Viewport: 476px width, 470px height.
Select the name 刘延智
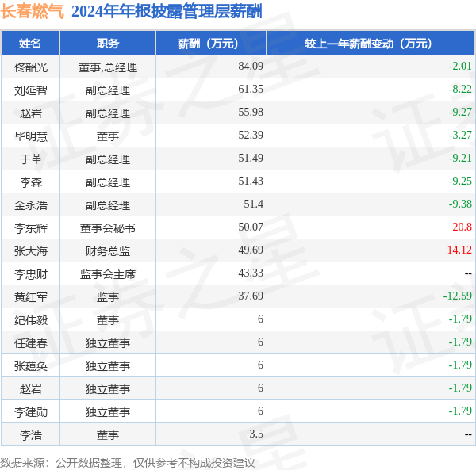pyautogui.click(x=31, y=90)
